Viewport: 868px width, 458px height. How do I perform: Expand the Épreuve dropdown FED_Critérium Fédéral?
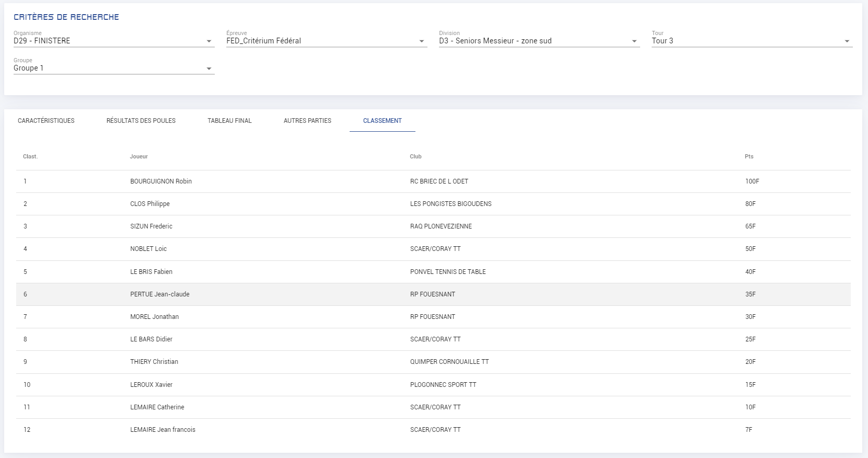326,41
